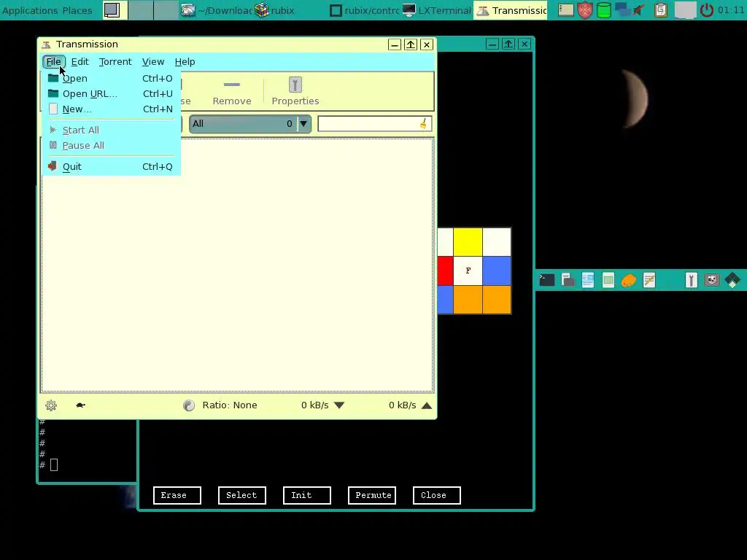Select New... to create a torrent
Viewport: 747px width, 560px height.
111,109
